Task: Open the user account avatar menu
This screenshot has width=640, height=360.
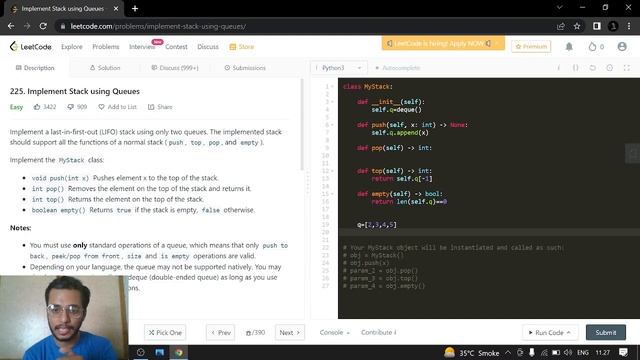Action: tap(622, 47)
